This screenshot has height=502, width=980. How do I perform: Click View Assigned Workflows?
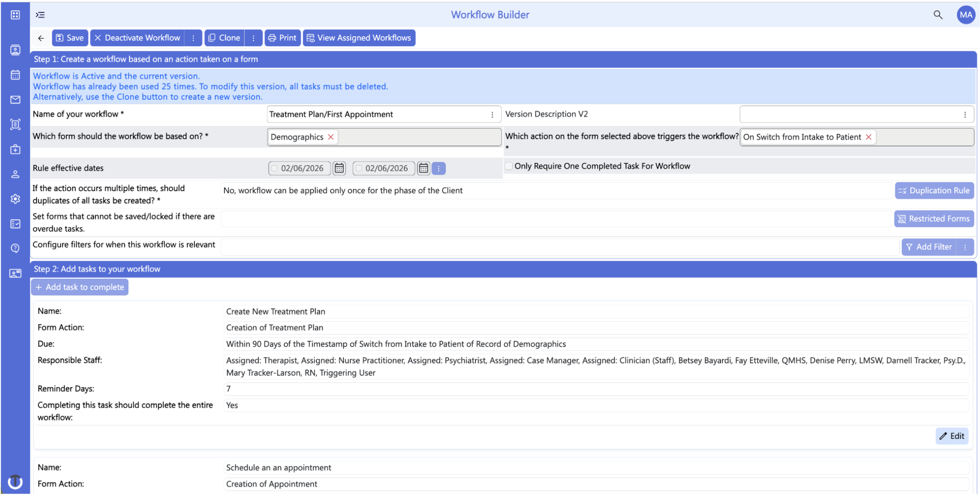359,38
